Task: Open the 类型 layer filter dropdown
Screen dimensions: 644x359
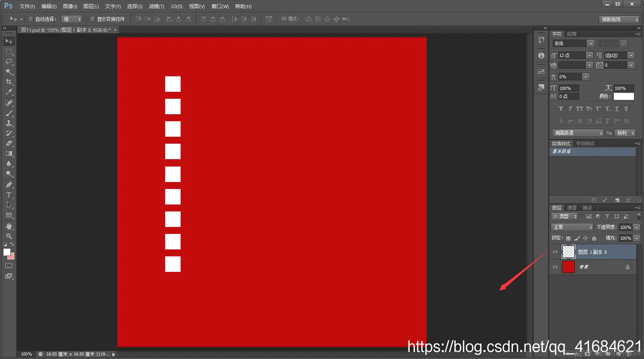Action: coord(565,216)
